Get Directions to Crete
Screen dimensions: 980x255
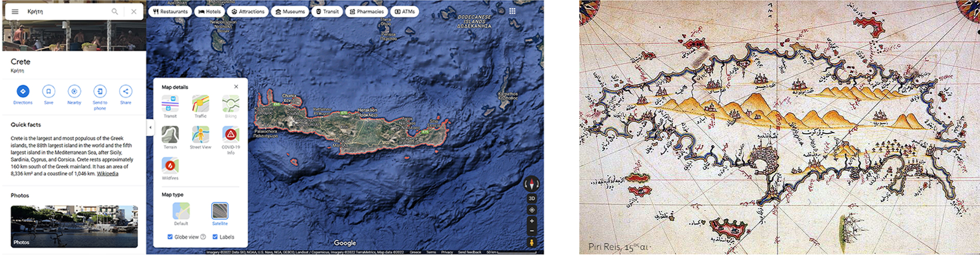[x=22, y=95]
